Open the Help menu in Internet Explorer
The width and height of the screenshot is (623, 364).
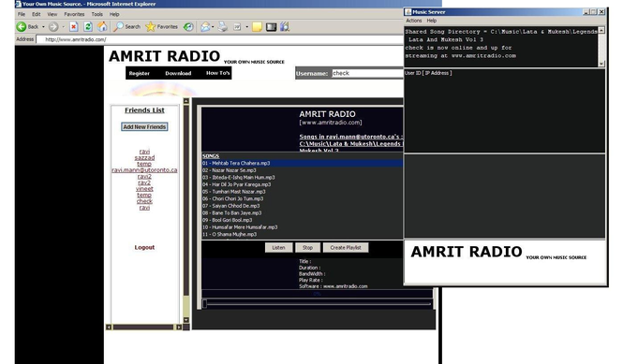(x=114, y=14)
